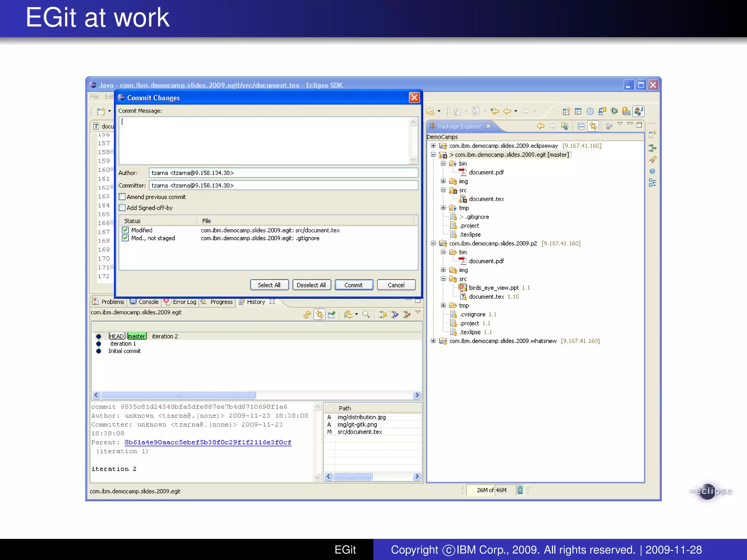Run garbage collector trash icon
The image size is (747, 560).
point(520,490)
